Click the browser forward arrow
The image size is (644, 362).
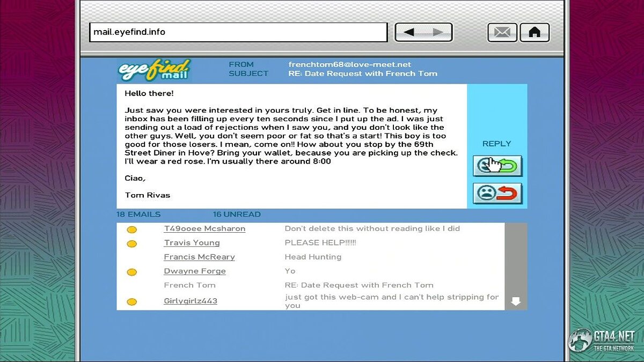click(438, 32)
